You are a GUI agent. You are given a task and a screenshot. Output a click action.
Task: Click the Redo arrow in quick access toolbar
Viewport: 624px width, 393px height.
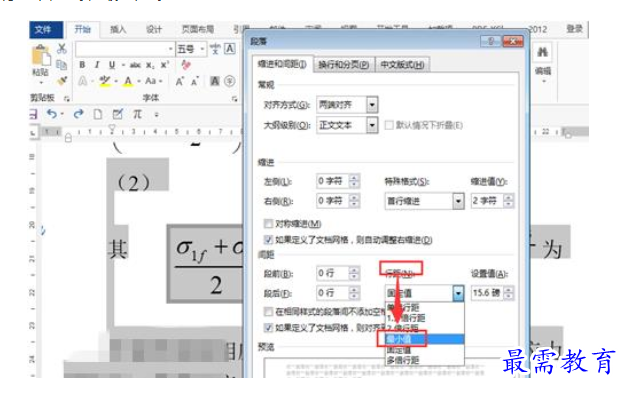[78, 114]
